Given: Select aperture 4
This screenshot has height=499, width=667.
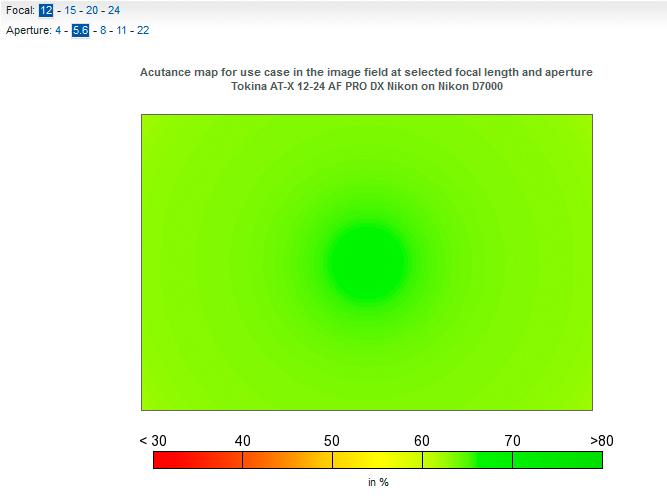Looking at the screenshot, I should tap(58, 30).
